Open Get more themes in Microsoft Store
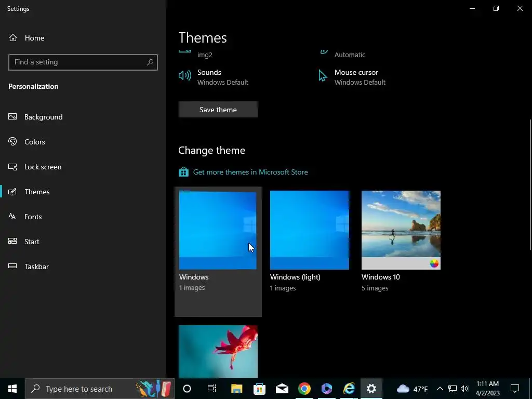This screenshot has height=399, width=532. [x=250, y=172]
